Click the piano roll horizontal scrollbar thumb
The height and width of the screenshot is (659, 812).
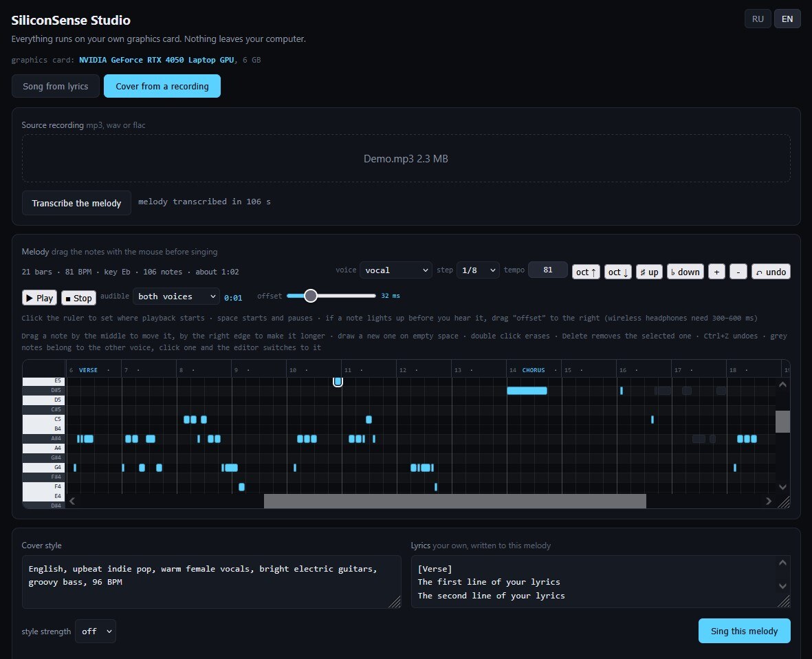click(x=454, y=501)
